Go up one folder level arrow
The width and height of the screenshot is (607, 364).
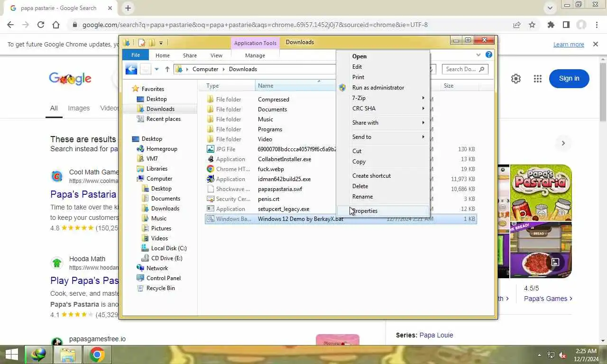pos(167,69)
